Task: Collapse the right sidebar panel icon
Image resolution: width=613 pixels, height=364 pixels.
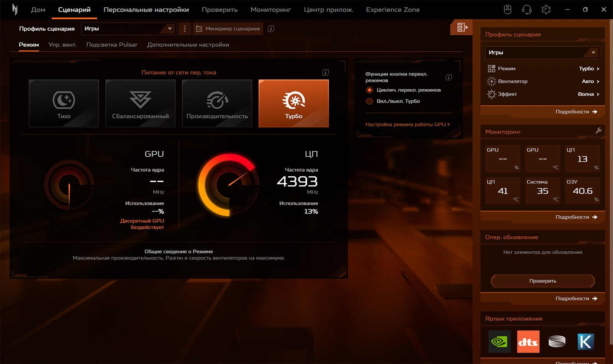Action: pos(461,27)
